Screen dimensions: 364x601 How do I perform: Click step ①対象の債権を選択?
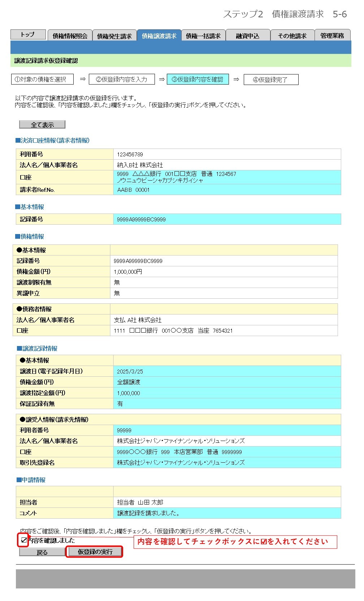42,79
